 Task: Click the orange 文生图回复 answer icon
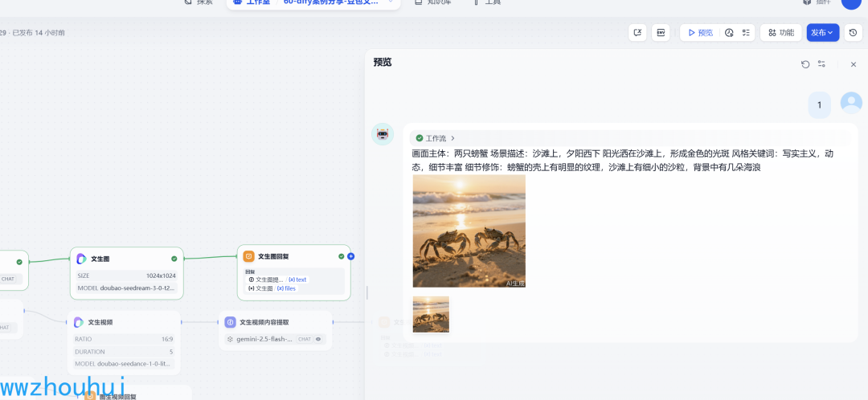click(248, 256)
